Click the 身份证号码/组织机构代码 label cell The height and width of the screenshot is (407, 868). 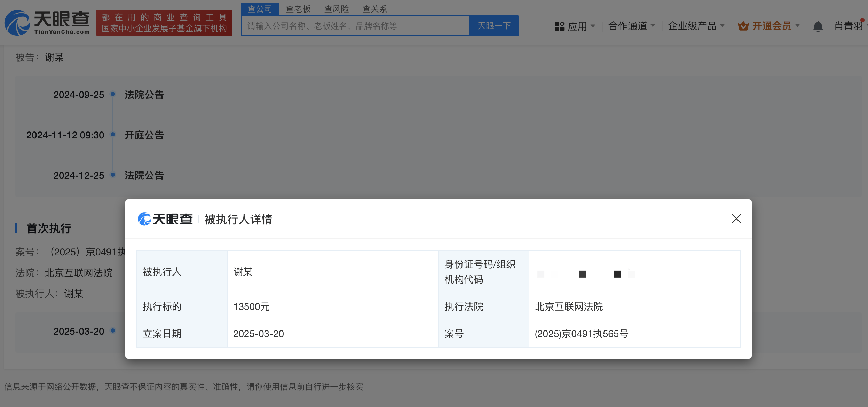[x=484, y=272]
